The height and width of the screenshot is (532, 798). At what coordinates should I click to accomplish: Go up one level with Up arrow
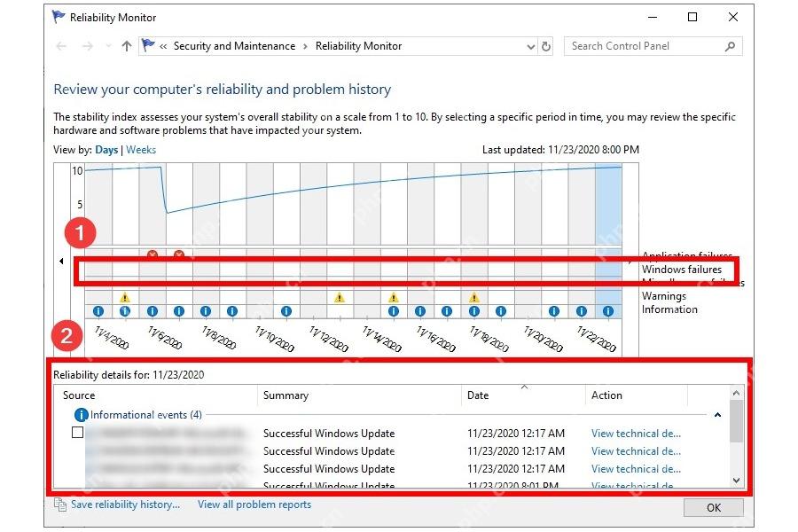click(x=127, y=46)
